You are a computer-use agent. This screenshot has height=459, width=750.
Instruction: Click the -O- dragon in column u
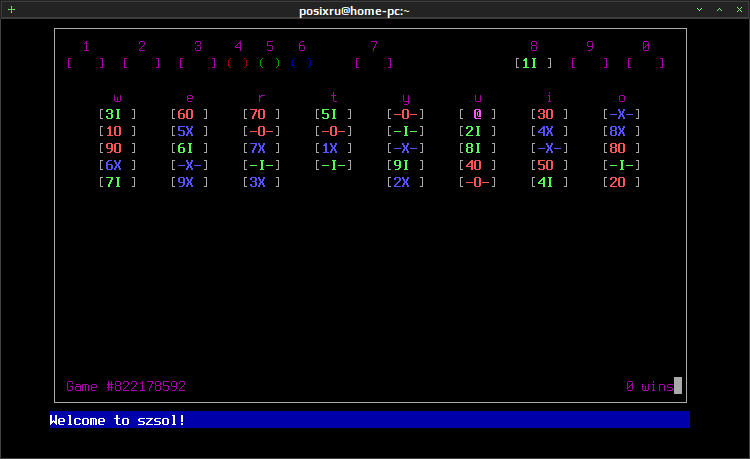(x=477, y=182)
